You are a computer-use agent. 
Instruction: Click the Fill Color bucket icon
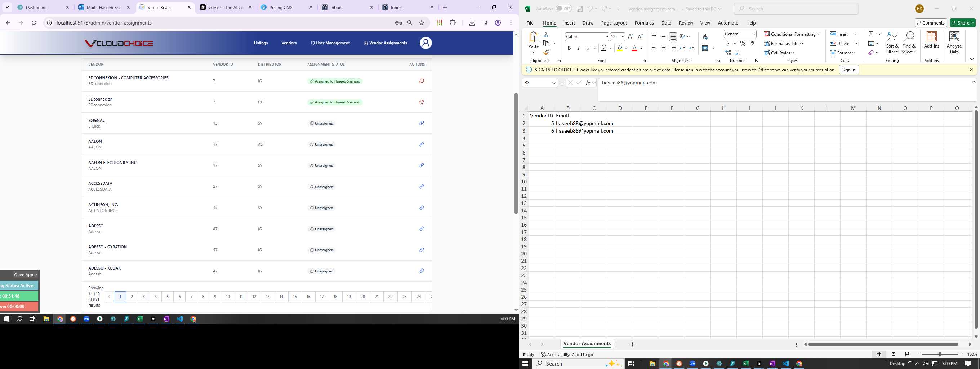click(x=620, y=48)
